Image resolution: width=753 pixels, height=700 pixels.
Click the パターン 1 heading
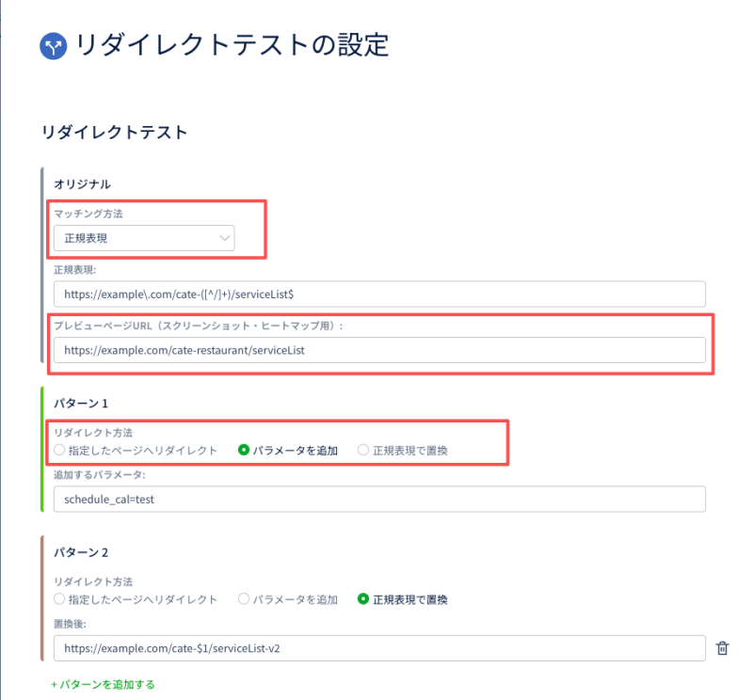[x=81, y=404]
